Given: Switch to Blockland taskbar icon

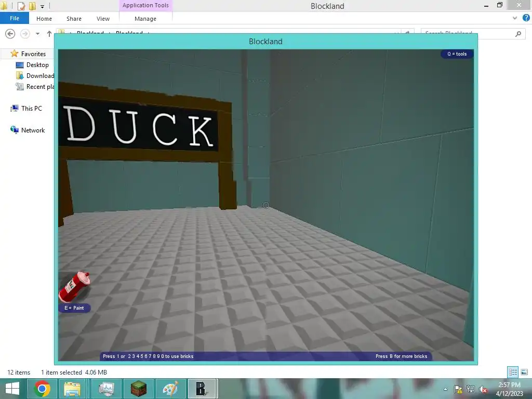Looking at the screenshot, I should [x=201, y=389].
